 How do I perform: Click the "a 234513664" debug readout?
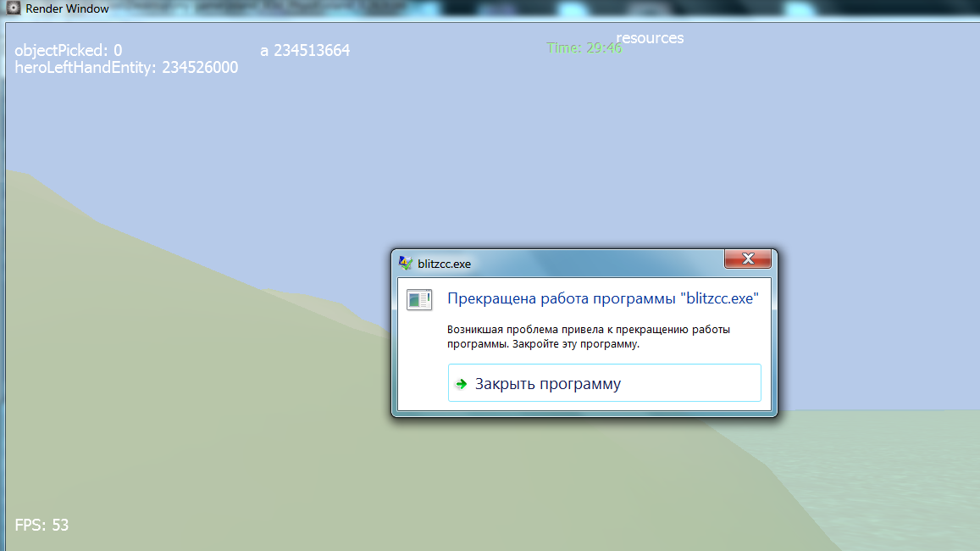tap(305, 51)
